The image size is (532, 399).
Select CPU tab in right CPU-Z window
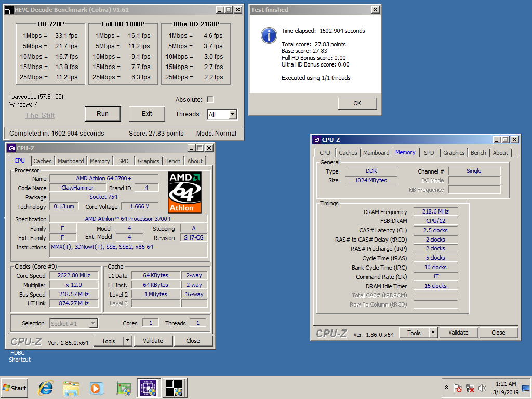(325, 153)
